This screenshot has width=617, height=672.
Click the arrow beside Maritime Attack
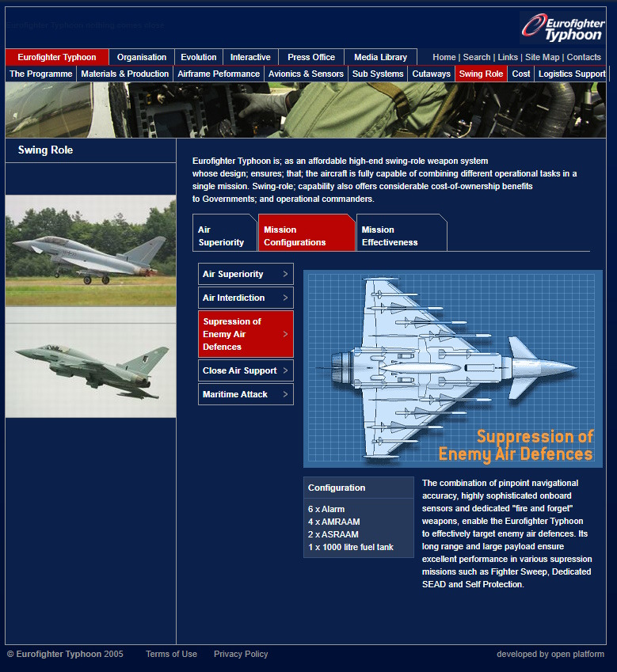285,394
